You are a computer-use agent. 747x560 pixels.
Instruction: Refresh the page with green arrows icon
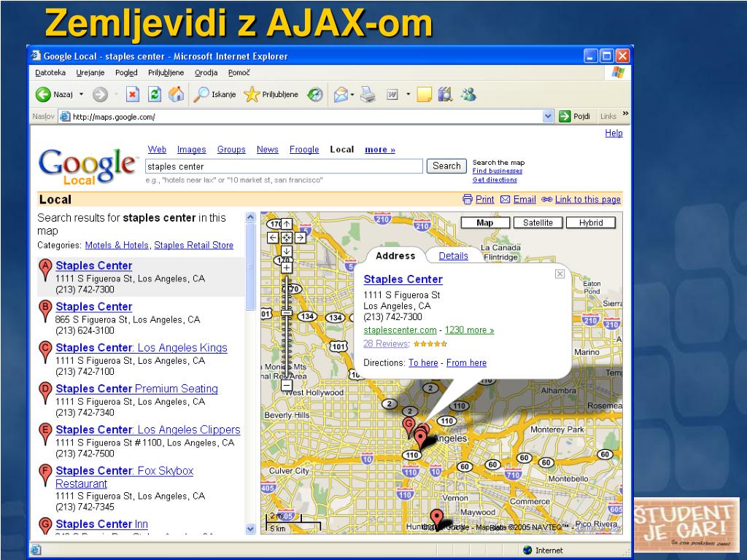pos(155,94)
